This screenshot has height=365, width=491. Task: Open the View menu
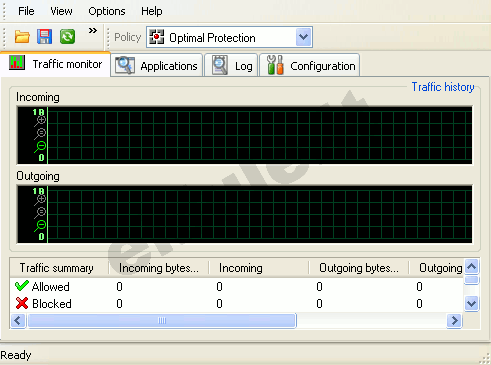tap(61, 11)
